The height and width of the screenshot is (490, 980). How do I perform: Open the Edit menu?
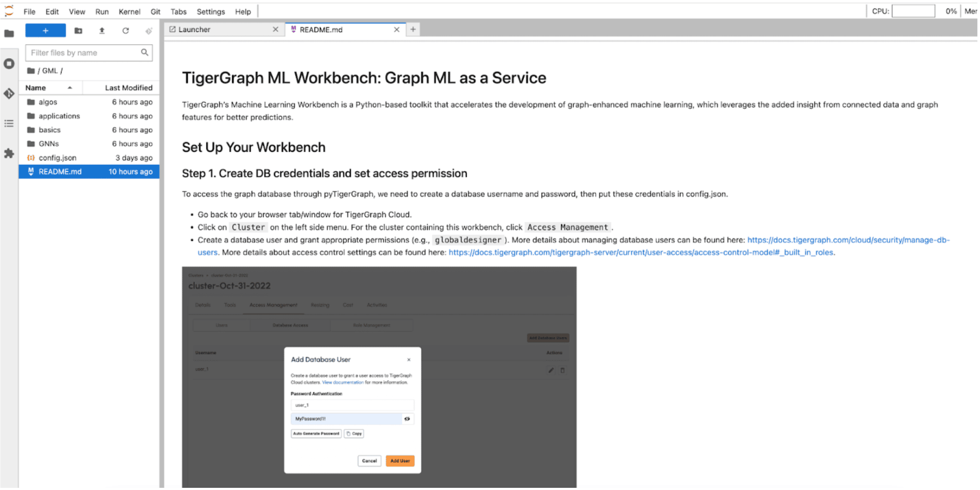click(52, 11)
